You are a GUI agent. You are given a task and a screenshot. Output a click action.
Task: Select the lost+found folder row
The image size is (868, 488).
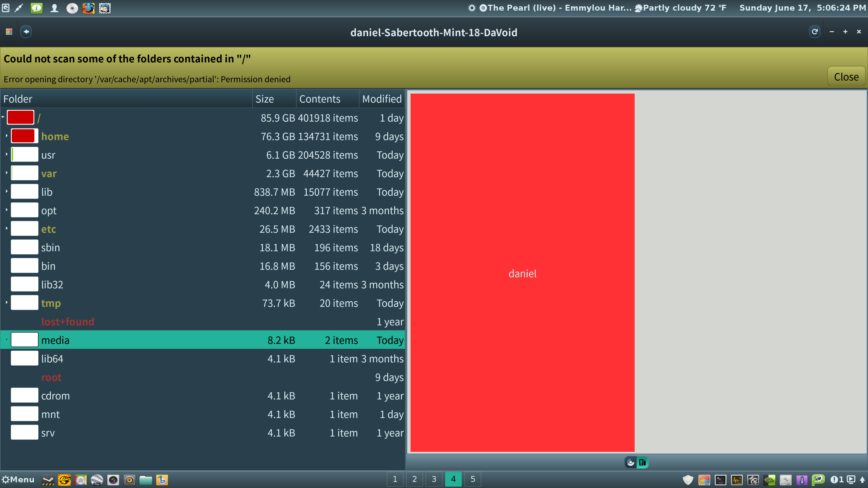202,322
